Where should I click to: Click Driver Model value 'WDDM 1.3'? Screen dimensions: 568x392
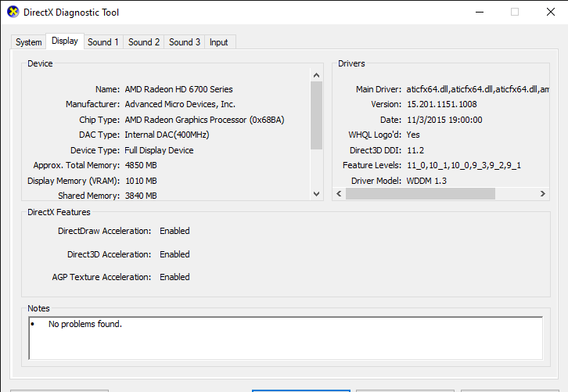click(426, 181)
